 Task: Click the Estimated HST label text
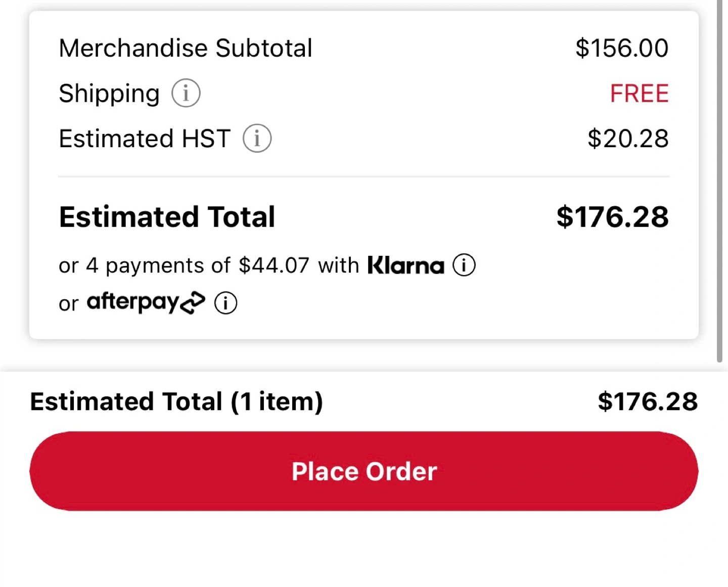[145, 139]
